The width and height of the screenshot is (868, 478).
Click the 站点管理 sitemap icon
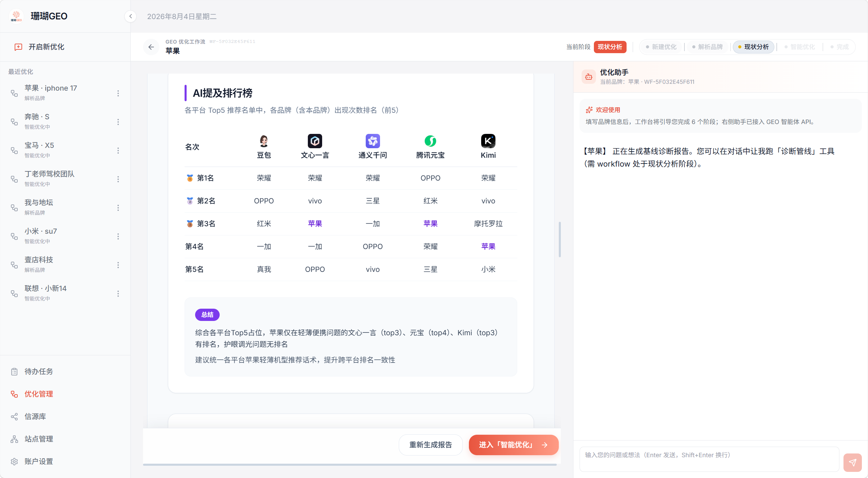click(x=14, y=439)
